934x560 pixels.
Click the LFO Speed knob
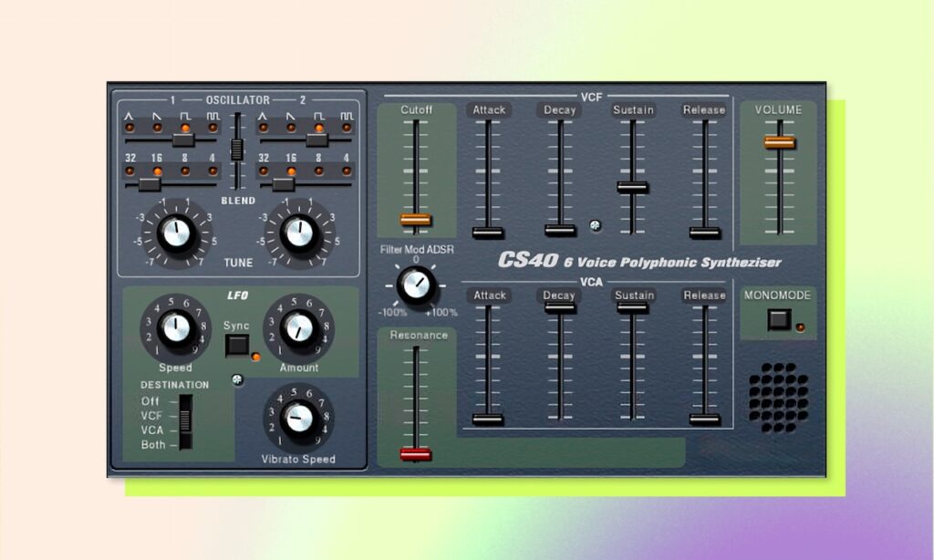176,328
